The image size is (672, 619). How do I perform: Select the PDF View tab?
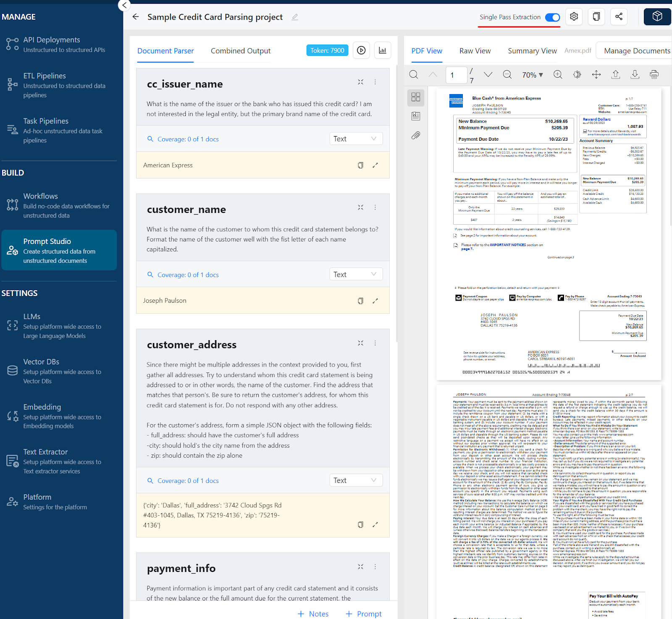[427, 51]
